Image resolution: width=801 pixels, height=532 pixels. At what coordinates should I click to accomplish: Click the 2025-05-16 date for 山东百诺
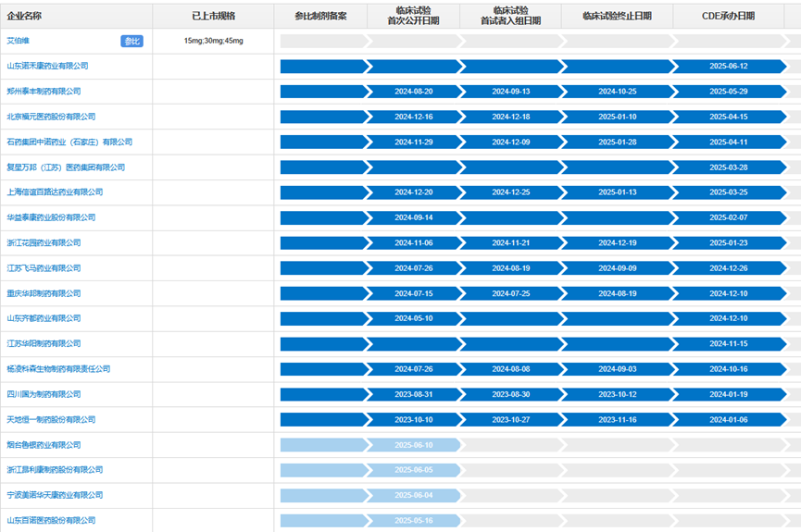point(414,521)
